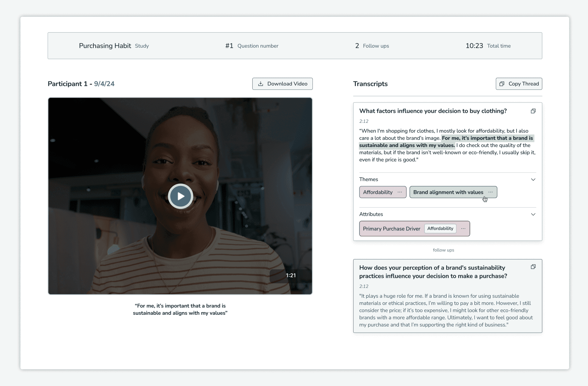The width and height of the screenshot is (588, 386).
Task: Click the #1 question number
Action: pos(229,46)
